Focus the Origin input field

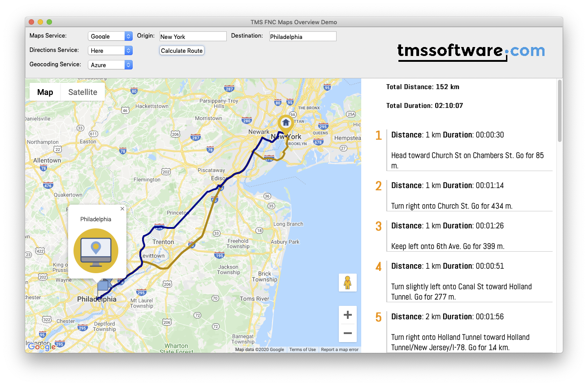[193, 37]
